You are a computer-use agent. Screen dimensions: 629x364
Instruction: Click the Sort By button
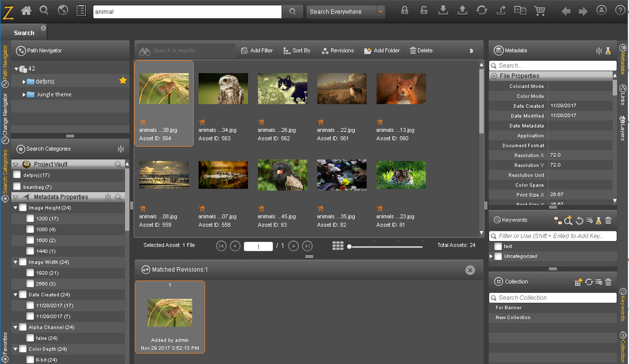[x=297, y=50]
